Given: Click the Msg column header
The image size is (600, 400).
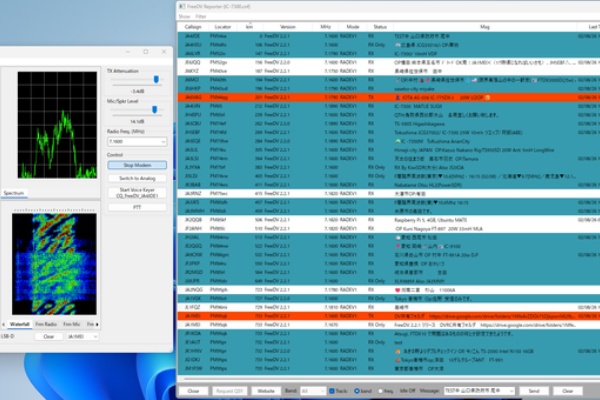Looking at the screenshot, I should 485,27.
